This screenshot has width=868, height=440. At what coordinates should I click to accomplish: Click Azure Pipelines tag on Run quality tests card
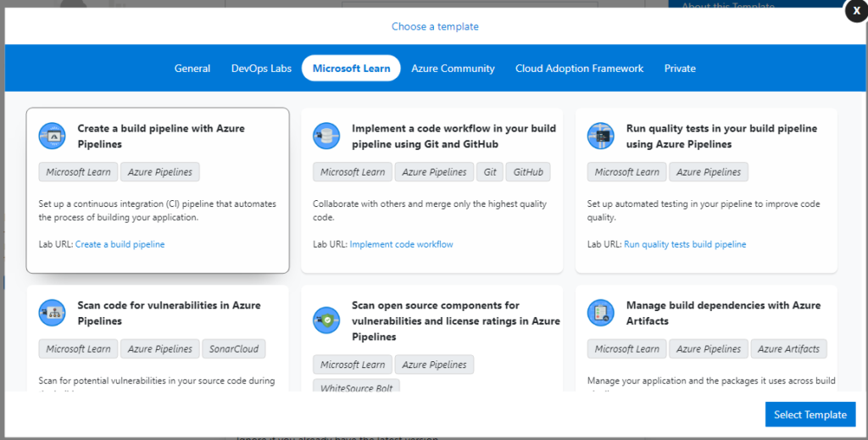pyautogui.click(x=709, y=172)
